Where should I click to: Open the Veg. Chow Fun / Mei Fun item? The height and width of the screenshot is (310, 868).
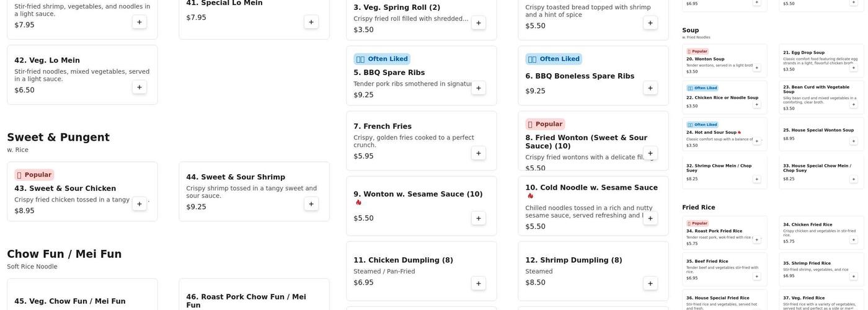[x=70, y=301]
